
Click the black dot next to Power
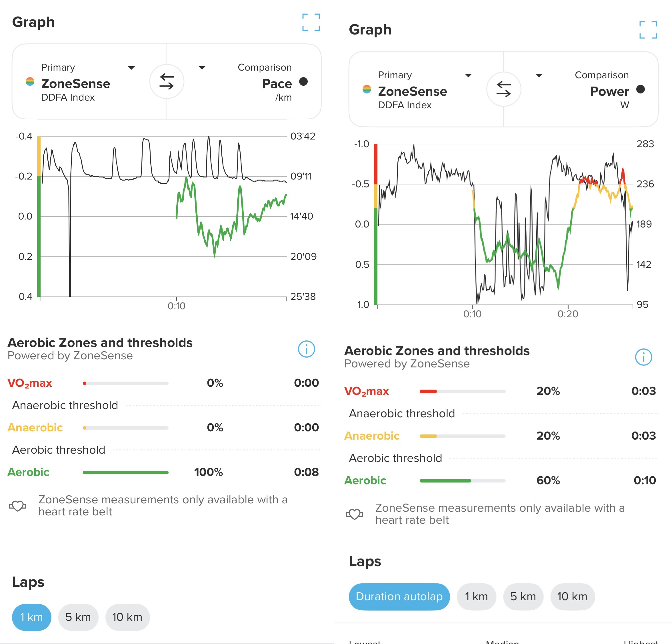640,89
